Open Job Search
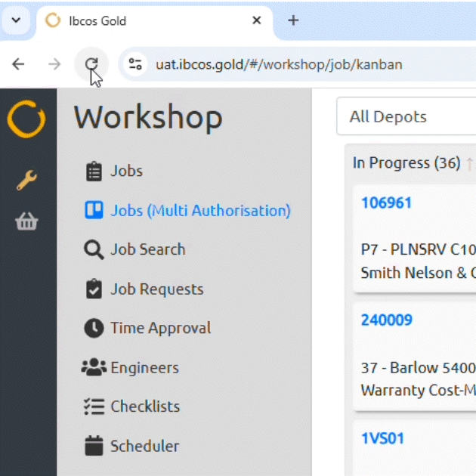 148,249
